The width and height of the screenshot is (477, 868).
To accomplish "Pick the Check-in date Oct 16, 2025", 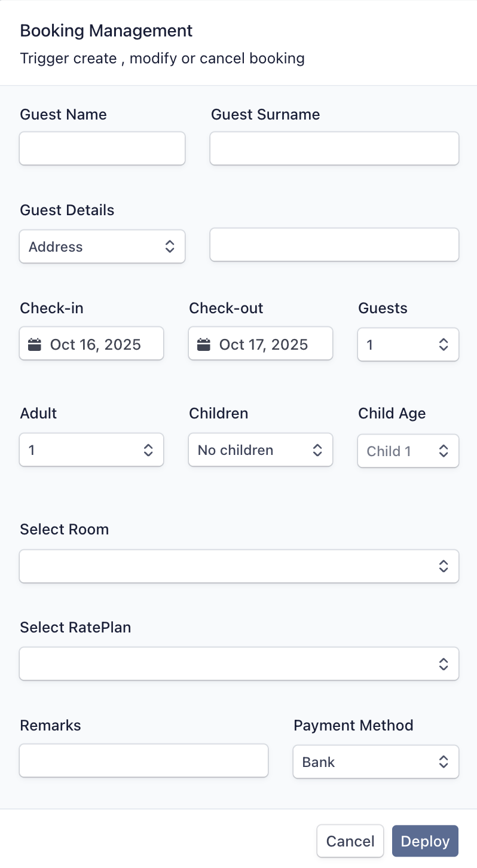I will pos(96,344).
